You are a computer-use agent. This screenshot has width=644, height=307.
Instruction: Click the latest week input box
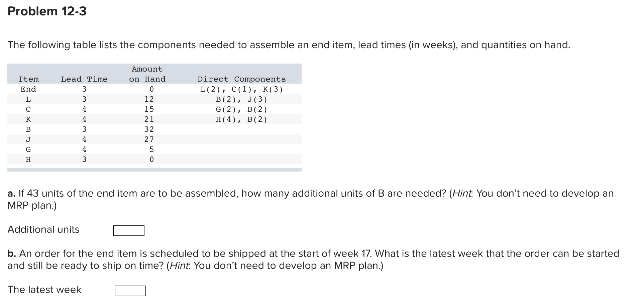pos(130,291)
